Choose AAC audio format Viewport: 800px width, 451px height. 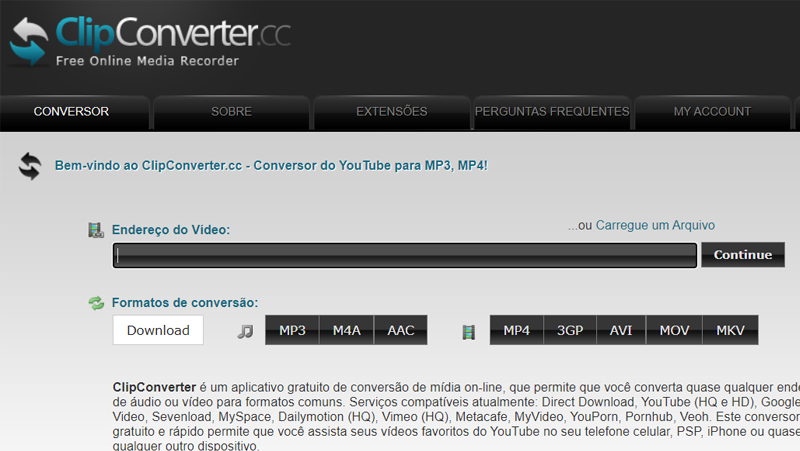click(401, 330)
